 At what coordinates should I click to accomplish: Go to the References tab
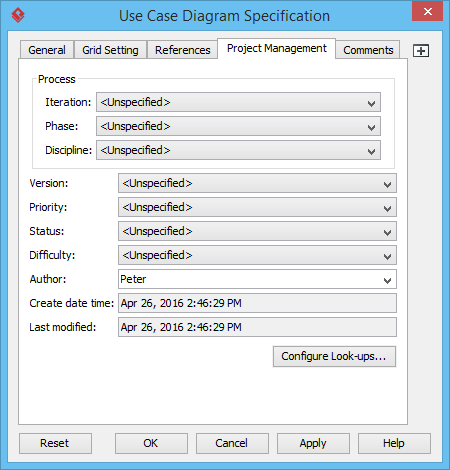[x=183, y=50]
